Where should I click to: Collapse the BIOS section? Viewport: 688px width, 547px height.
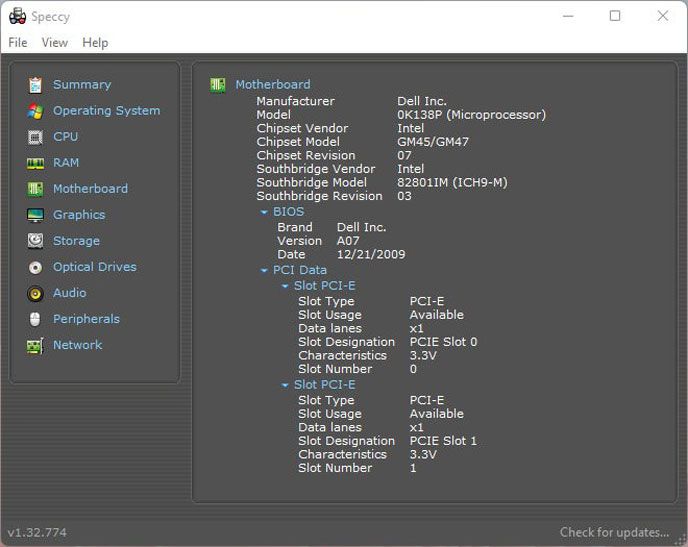264,212
